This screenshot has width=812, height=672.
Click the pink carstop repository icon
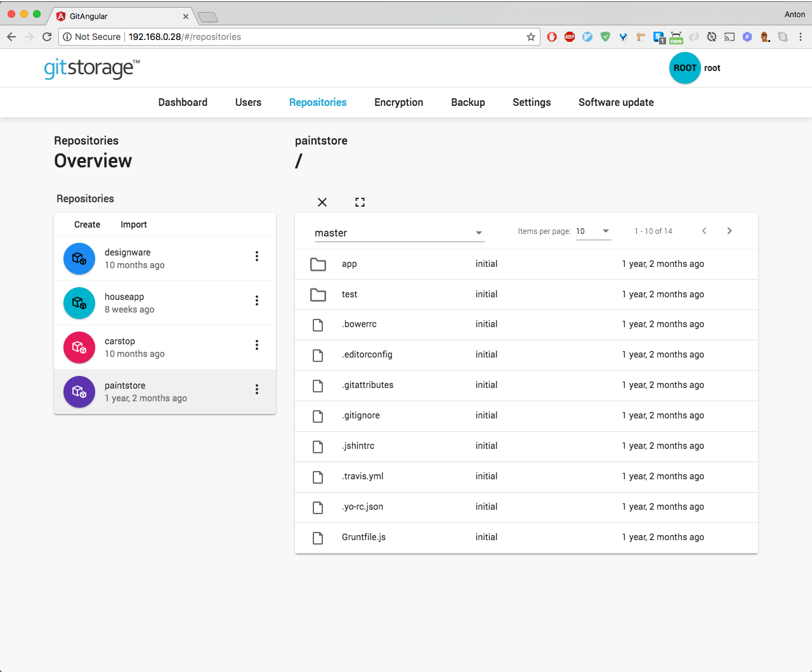[x=79, y=347]
